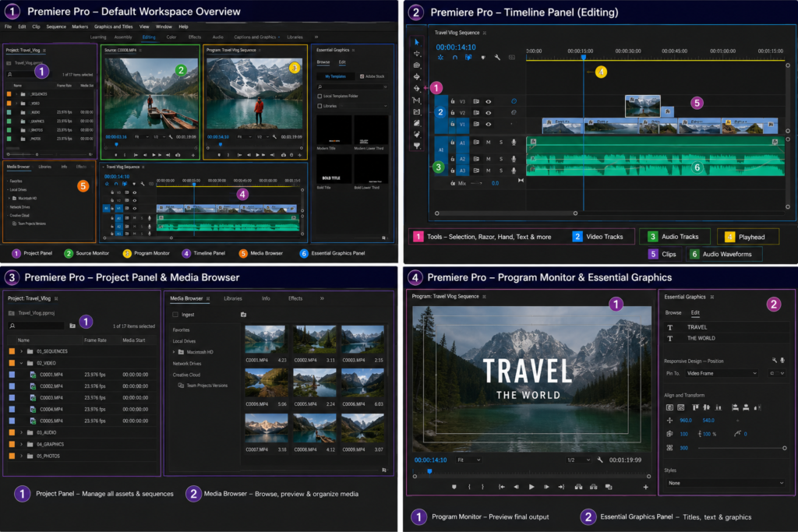Sort by the Frame Rate column in section 3
The width and height of the screenshot is (798, 532).
coord(95,340)
